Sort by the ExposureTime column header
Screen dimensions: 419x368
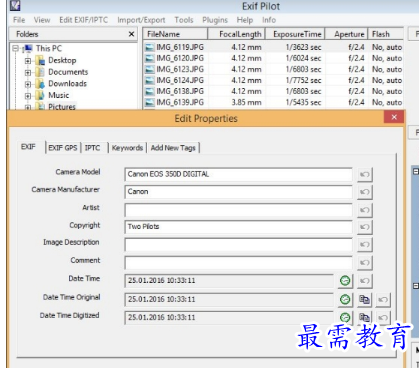pyautogui.click(x=295, y=34)
